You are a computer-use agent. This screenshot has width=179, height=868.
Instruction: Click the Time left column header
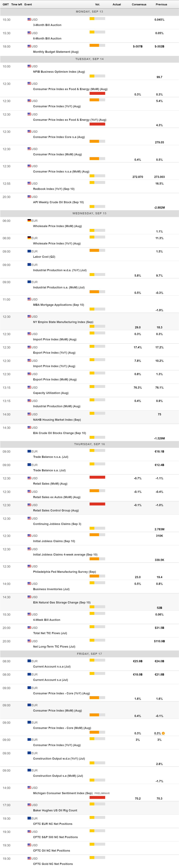[17, 4]
